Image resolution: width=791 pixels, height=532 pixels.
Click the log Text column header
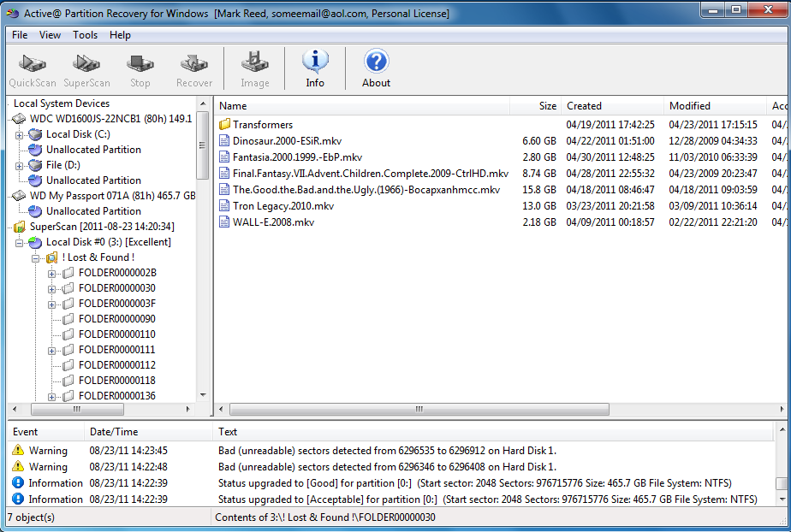click(x=493, y=432)
